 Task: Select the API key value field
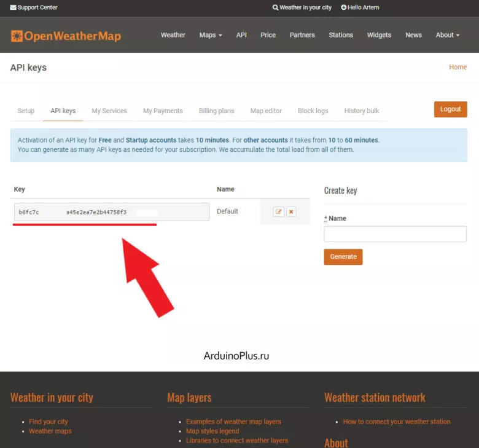[x=111, y=212]
